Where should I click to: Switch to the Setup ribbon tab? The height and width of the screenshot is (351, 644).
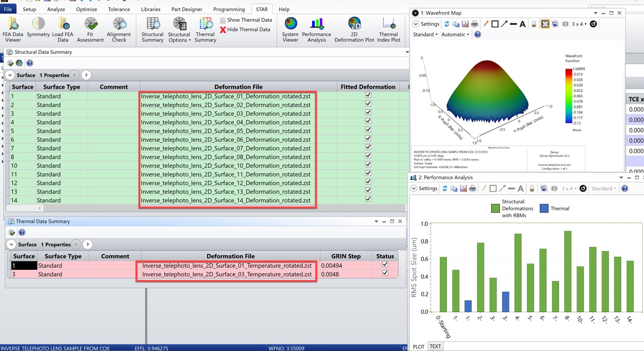tap(29, 9)
